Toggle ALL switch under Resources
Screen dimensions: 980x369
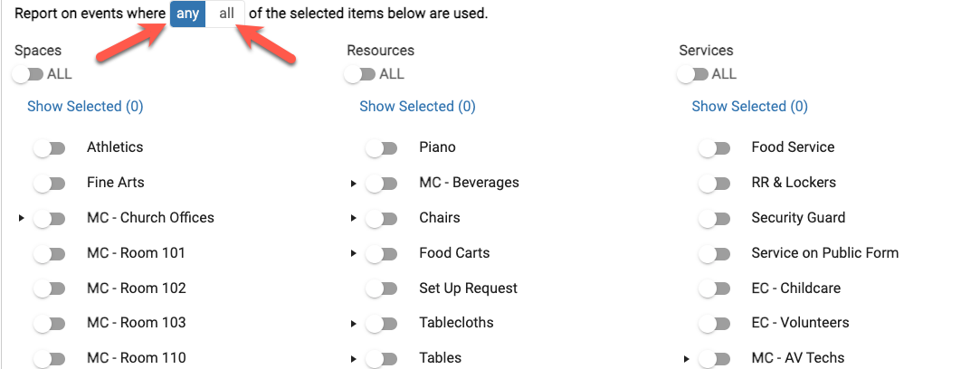click(x=360, y=74)
